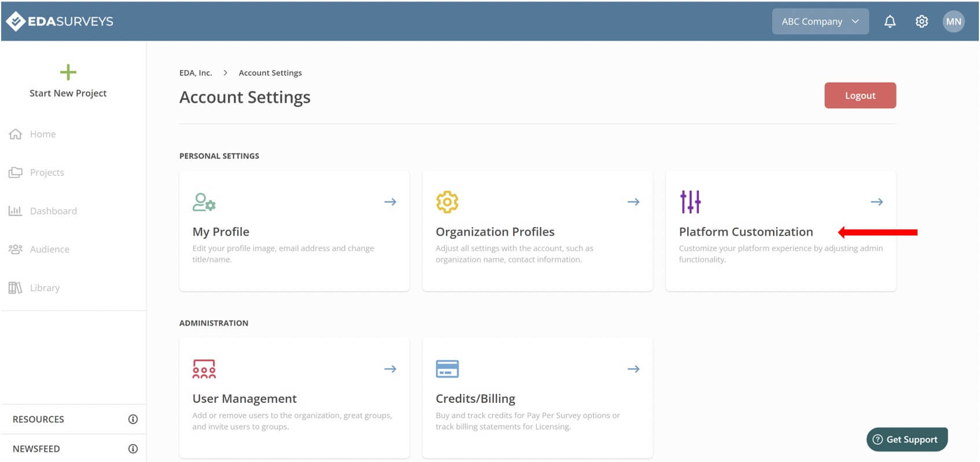Click the EDA, Inc. breadcrumb link
Screen dimensions: 980x462
(x=196, y=73)
